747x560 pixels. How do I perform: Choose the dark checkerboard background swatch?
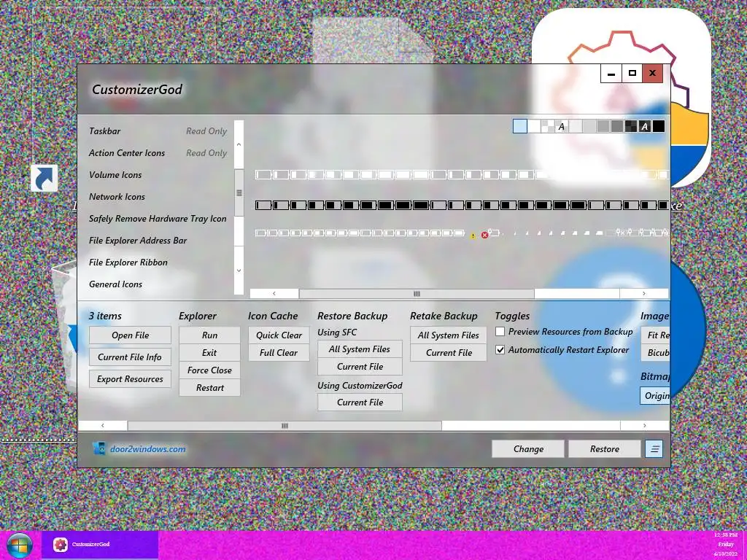pos(631,126)
